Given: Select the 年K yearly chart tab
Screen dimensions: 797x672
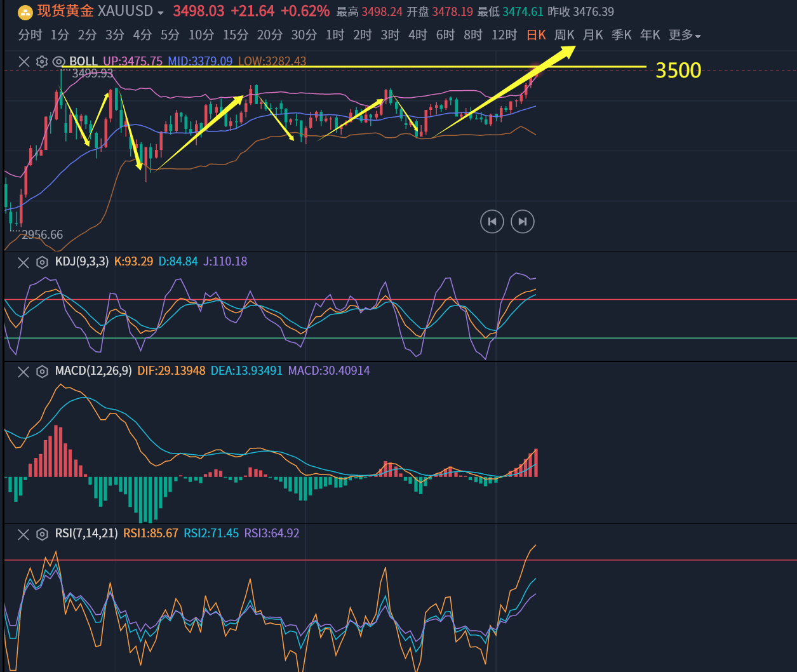Looking at the screenshot, I should [650, 35].
